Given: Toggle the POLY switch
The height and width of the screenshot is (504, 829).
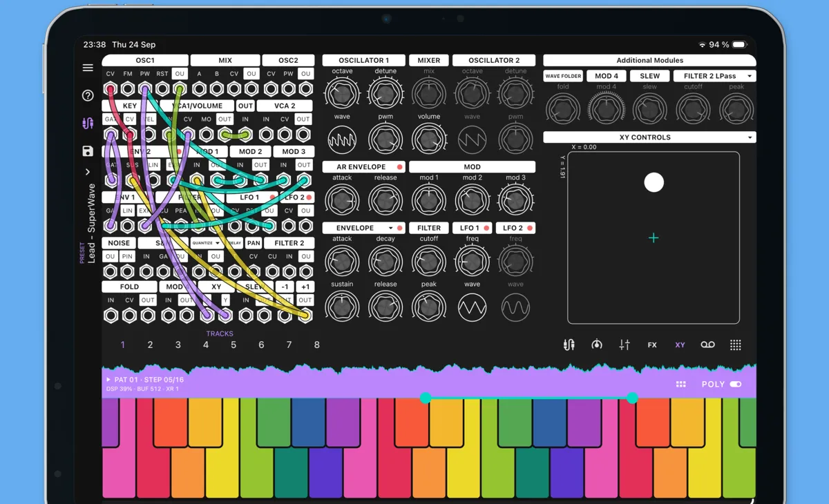Looking at the screenshot, I should tap(736, 385).
